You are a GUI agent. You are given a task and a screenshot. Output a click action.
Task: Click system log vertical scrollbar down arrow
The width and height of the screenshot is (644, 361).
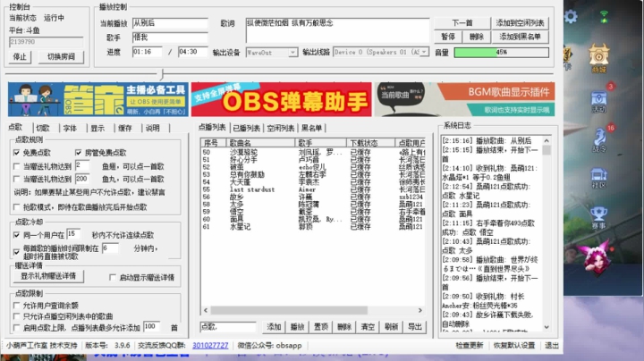tap(547, 327)
